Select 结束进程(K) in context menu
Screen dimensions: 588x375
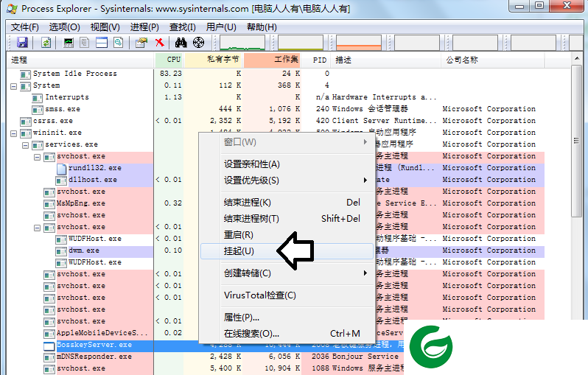(287, 203)
